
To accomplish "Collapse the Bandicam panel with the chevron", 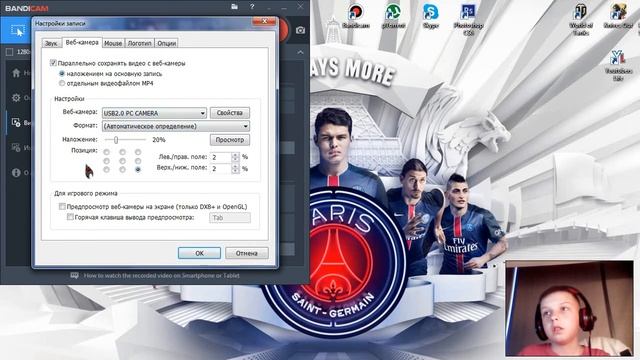I will [300, 52].
